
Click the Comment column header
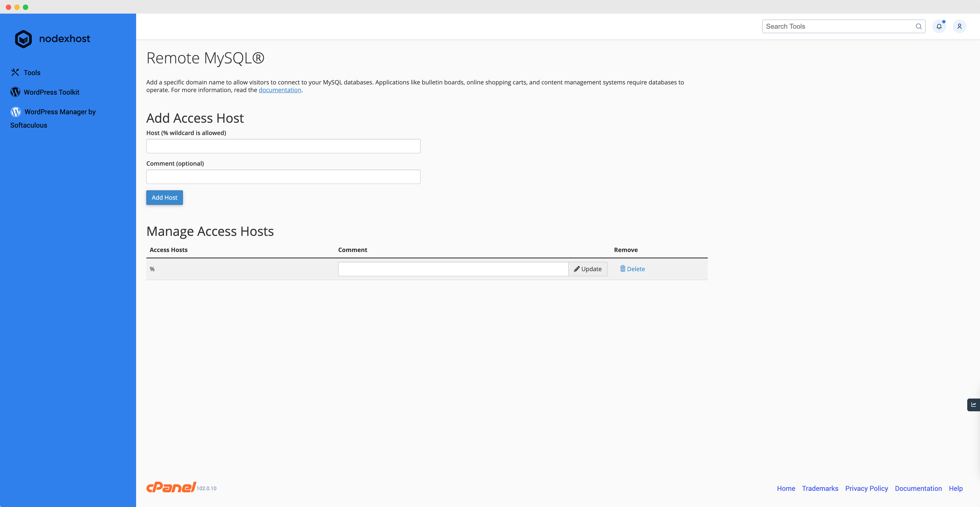pos(353,250)
